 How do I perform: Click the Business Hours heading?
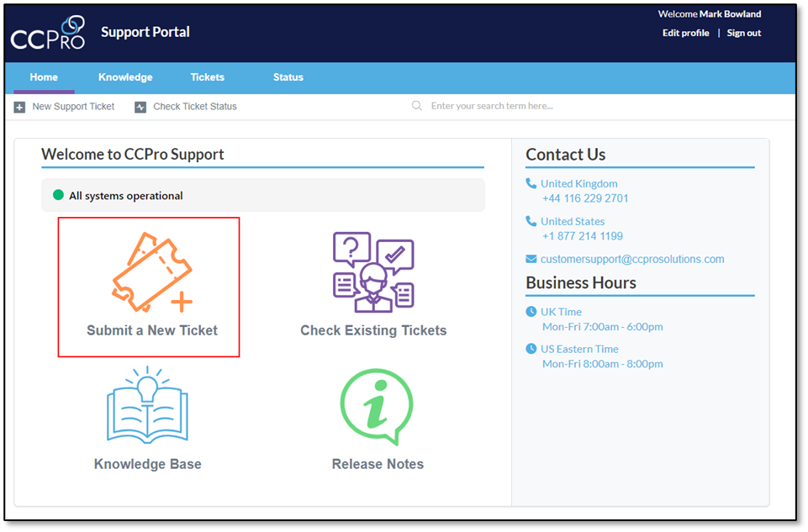click(x=581, y=282)
